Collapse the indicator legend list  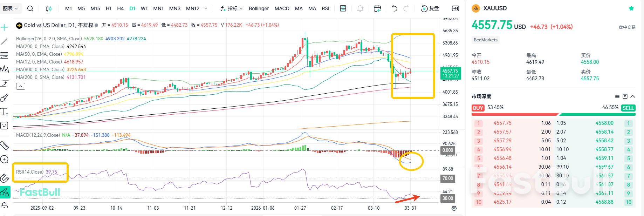21,86
